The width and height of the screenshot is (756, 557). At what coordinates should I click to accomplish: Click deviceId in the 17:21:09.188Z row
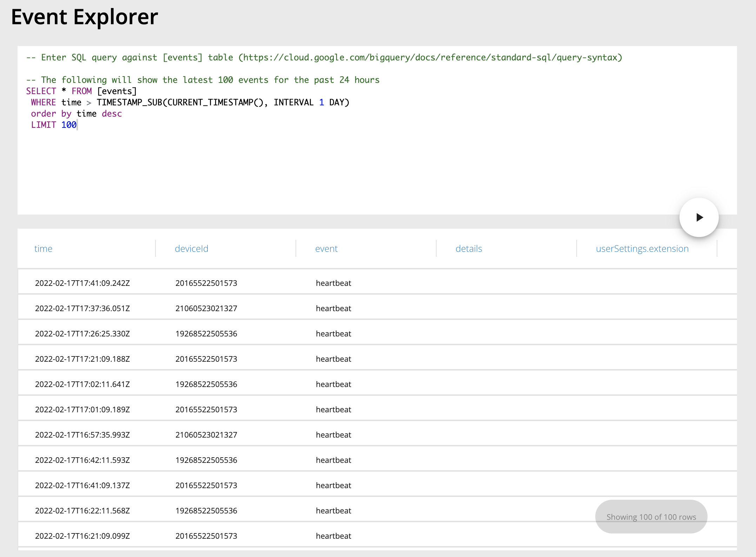tap(206, 359)
